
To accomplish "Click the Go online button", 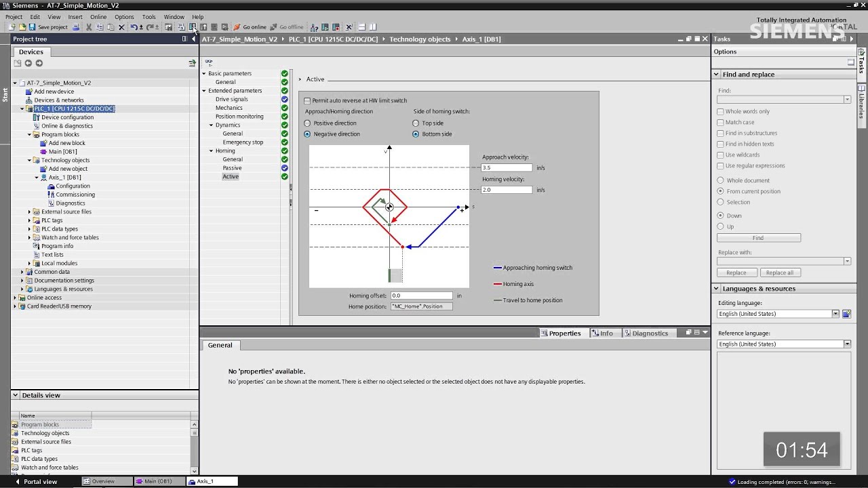I will 250,27.
